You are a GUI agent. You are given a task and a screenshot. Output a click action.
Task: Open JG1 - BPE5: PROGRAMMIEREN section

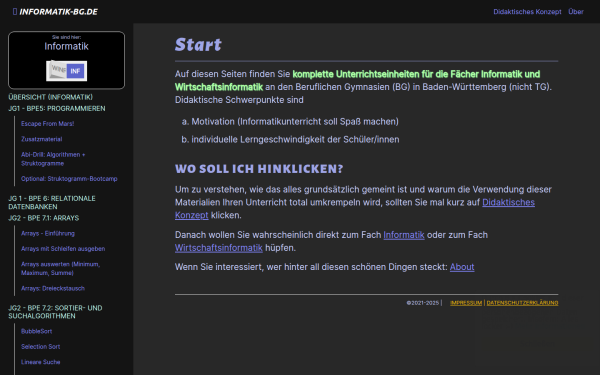tap(57, 109)
